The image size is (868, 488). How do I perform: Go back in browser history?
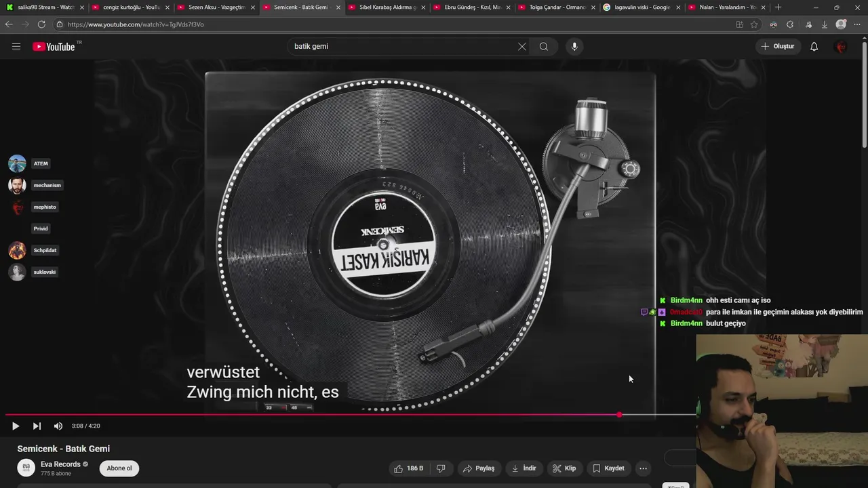[x=9, y=24]
